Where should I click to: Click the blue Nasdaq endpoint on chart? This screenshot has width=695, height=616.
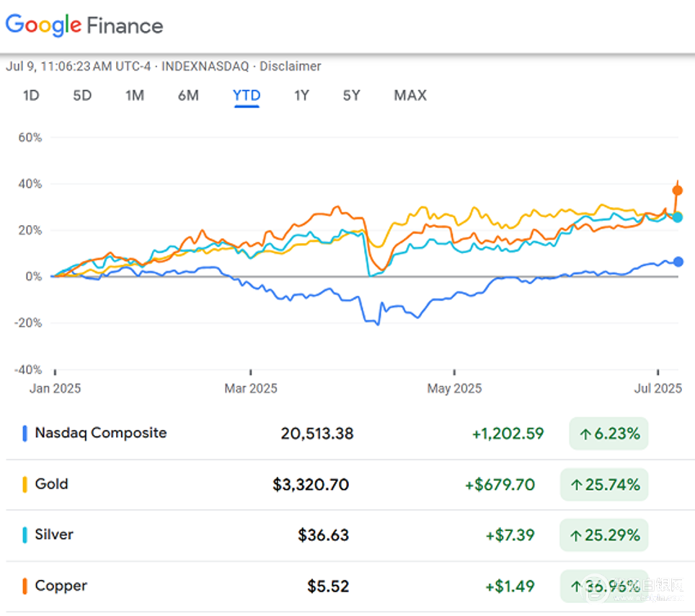678,262
